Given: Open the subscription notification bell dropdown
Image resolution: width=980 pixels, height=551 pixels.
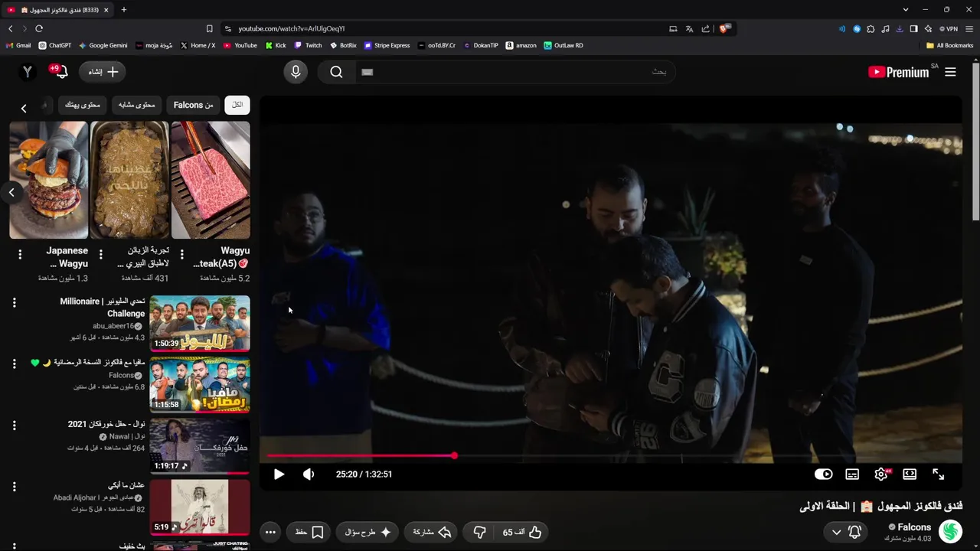Looking at the screenshot, I should click(846, 532).
